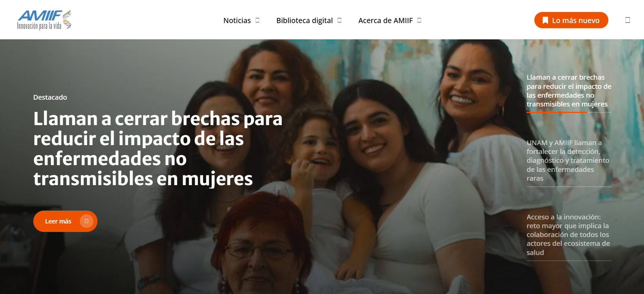Open the Acerca de AMIIF menu item
This screenshot has height=294, width=644.
pos(386,20)
